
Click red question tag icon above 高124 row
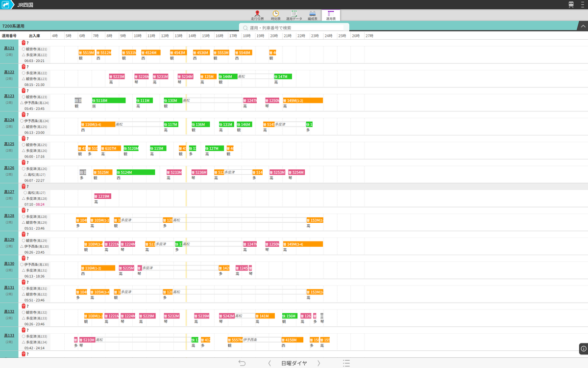pyautogui.click(x=24, y=115)
